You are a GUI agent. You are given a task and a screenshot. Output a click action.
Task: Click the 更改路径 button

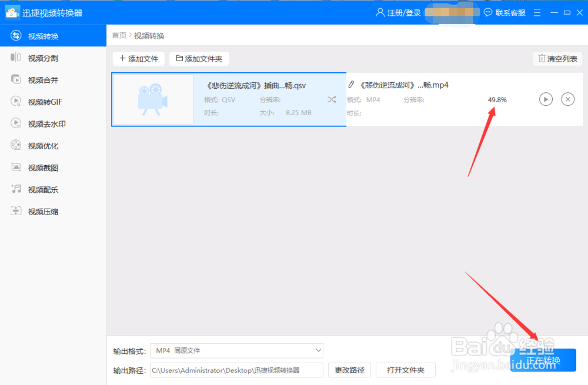tap(349, 370)
